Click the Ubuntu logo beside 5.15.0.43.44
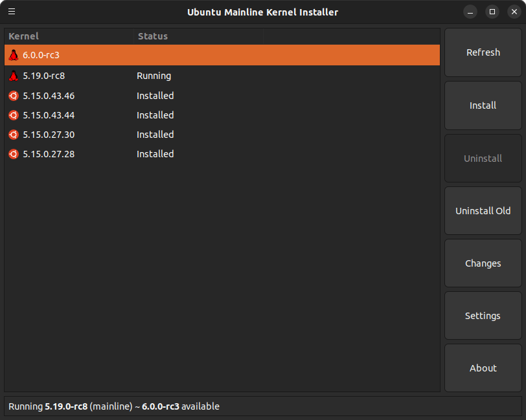This screenshot has width=526, height=420. tap(14, 115)
